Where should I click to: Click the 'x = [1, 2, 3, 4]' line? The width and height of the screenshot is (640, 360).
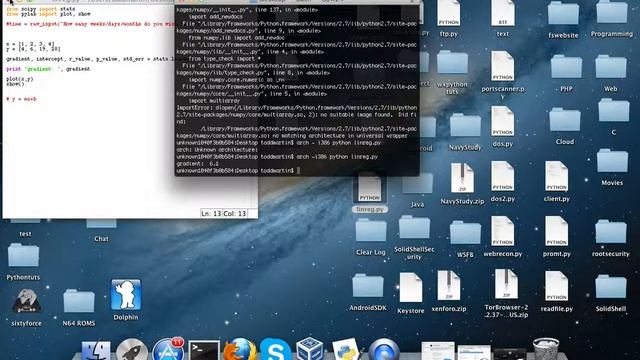coord(30,44)
